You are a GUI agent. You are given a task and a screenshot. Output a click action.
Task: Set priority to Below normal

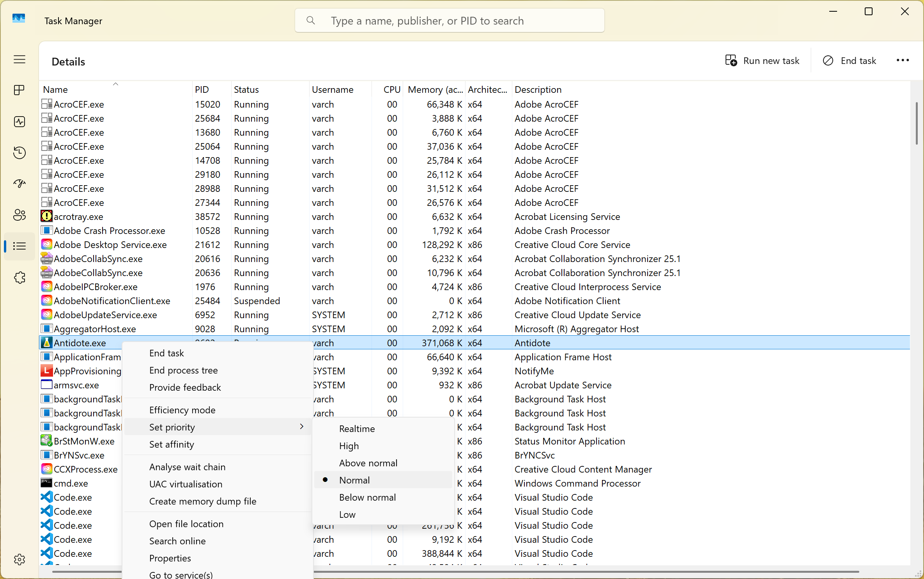click(x=383, y=497)
